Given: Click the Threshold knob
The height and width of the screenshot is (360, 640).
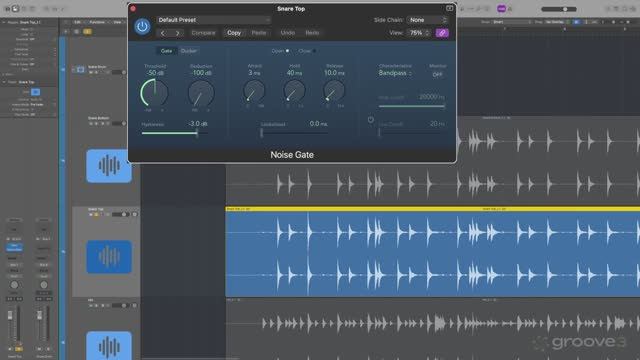Looking at the screenshot, I should (154, 93).
